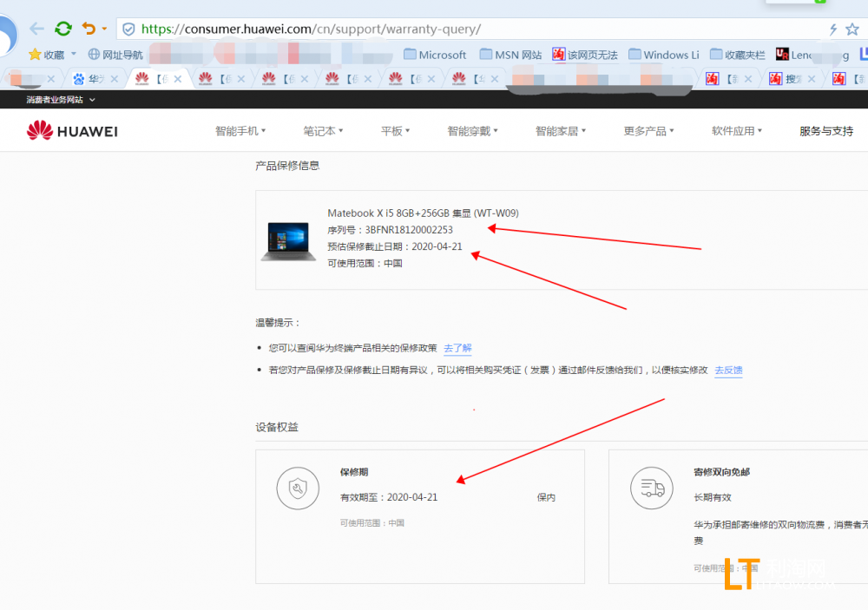Viewport: 868px width, 610px height.
Task: Reload the page with the green refresh icon
Action: [x=63, y=29]
